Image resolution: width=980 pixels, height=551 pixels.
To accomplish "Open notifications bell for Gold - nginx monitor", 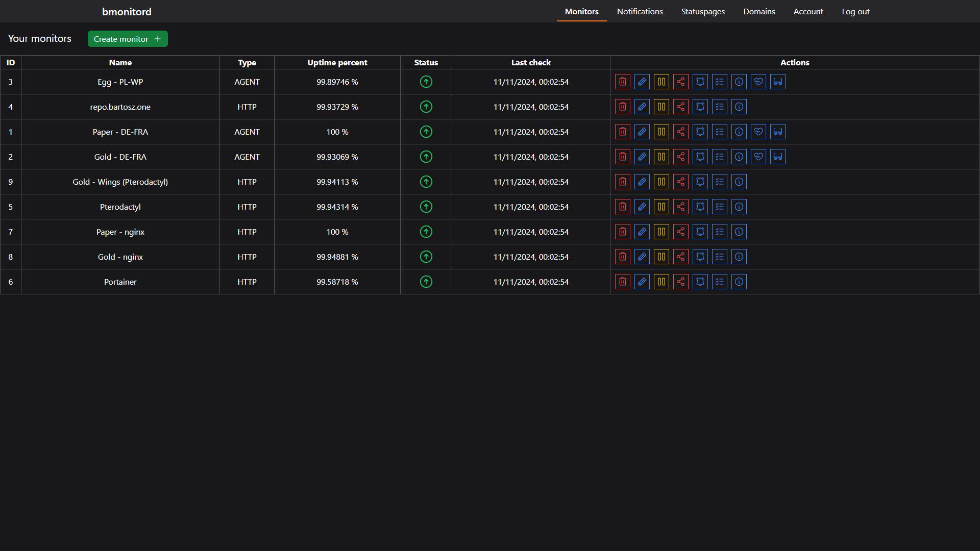I will coord(700,257).
